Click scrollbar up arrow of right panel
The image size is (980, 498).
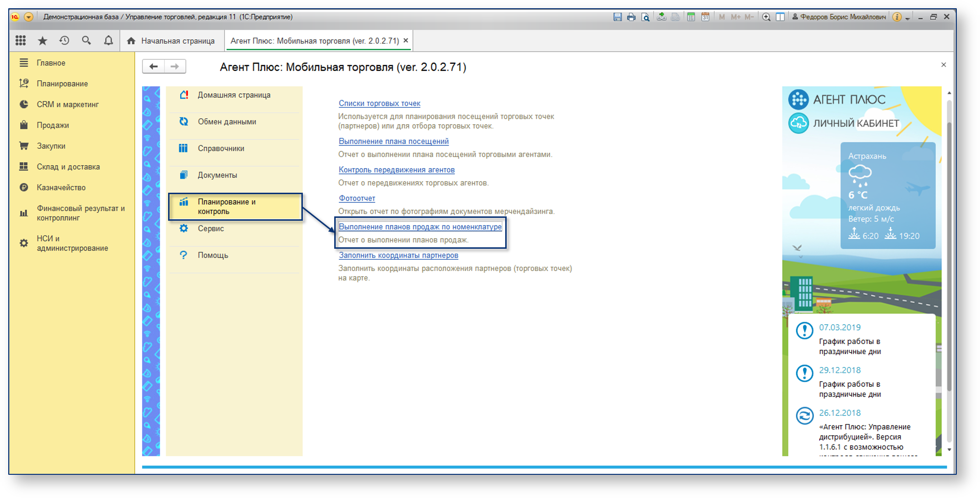pos(949,93)
